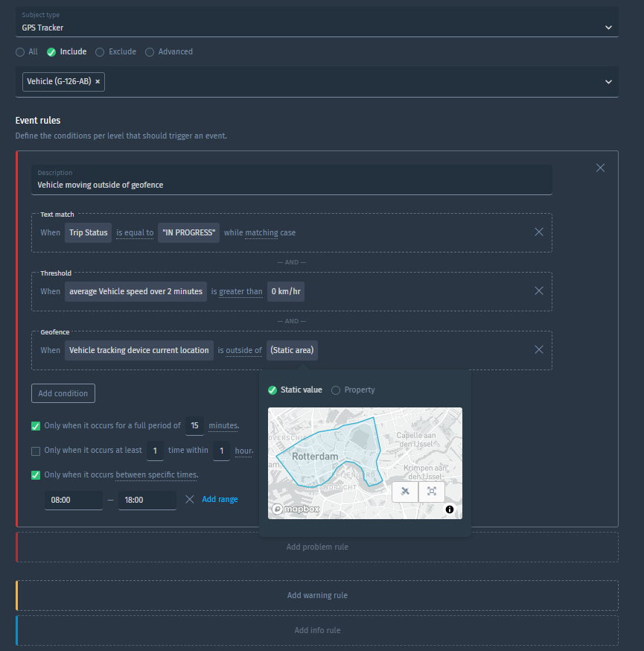Open the (Static area) geofence selector
Screen dimensions: 644x651
click(x=292, y=349)
